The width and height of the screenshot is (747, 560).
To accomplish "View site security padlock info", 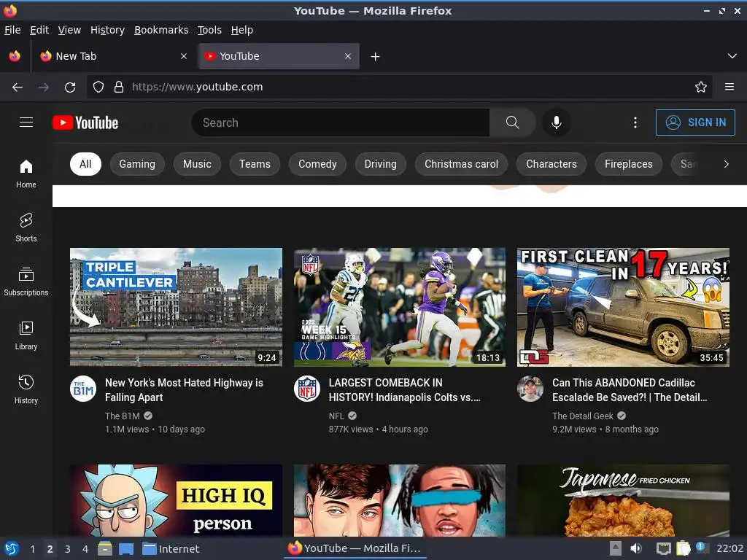I will point(119,87).
